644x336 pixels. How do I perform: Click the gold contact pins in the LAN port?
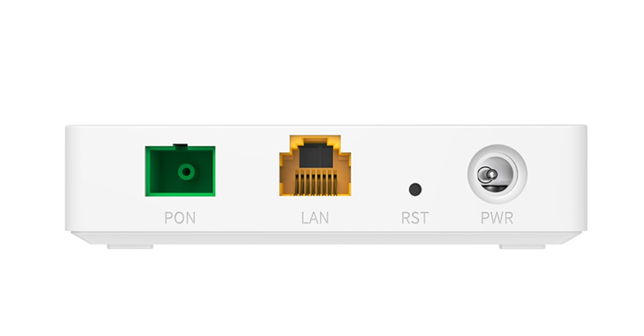(x=316, y=184)
